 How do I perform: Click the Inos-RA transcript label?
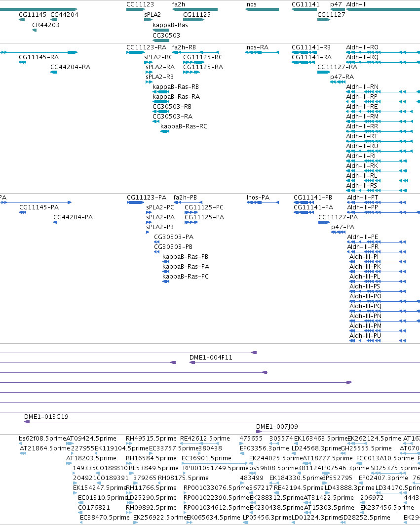(x=257, y=47)
